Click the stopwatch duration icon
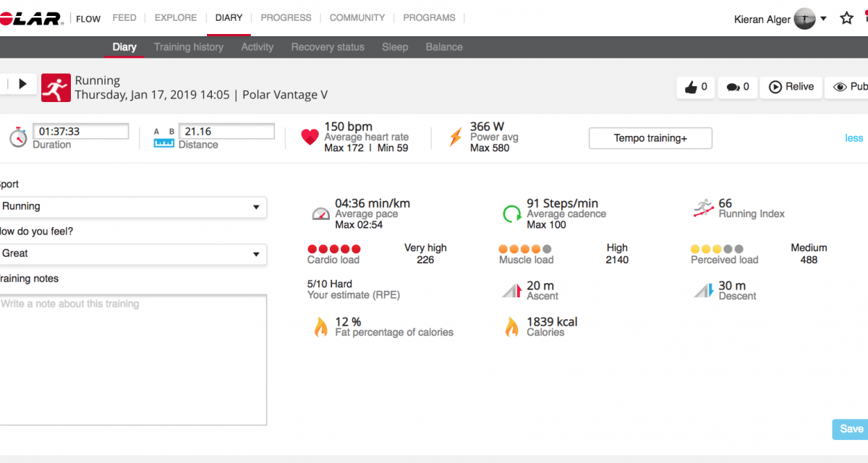868x463 pixels. [x=18, y=137]
